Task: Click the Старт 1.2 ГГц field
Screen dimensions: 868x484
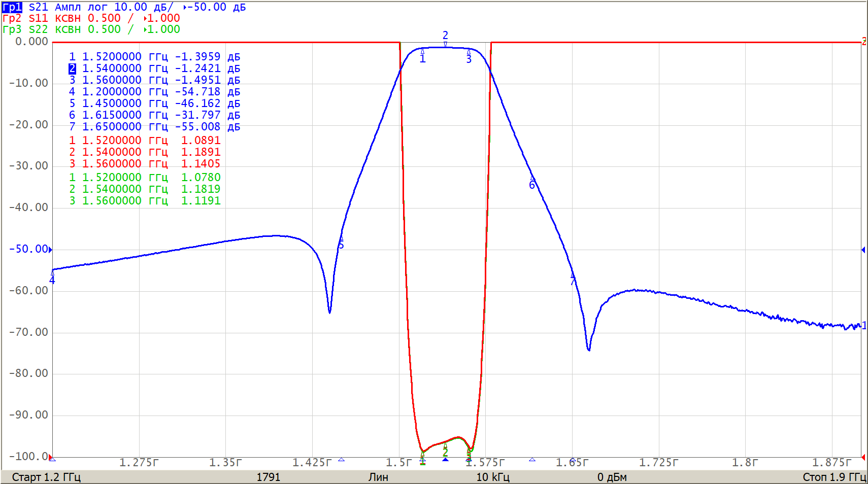Action: 46,477
